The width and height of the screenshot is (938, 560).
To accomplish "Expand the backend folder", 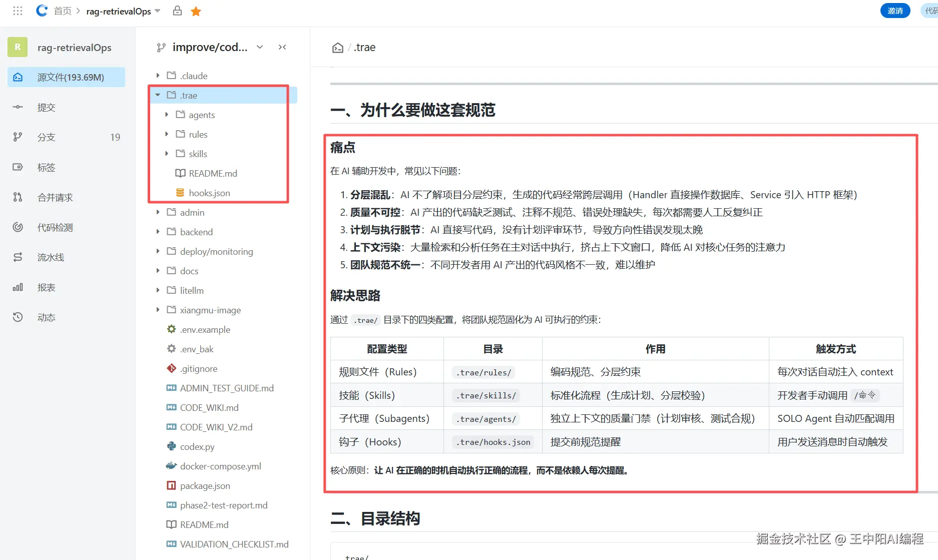I will (158, 232).
